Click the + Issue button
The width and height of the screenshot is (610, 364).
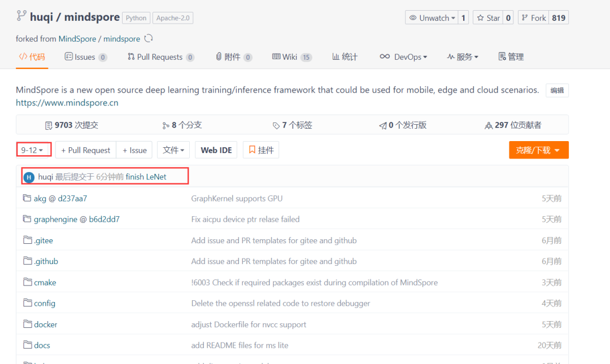pos(134,150)
